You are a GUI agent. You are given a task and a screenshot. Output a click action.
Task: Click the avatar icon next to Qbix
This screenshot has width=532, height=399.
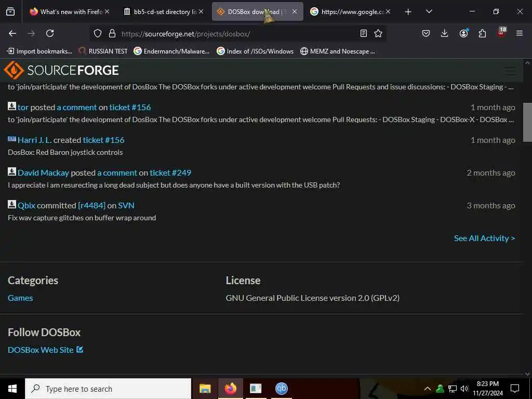[12, 204]
